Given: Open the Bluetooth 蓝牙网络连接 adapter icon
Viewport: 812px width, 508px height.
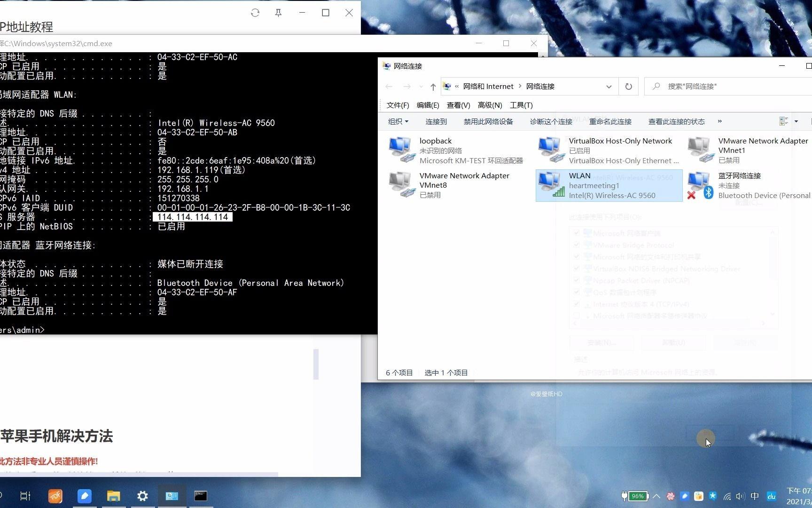Looking at the screenshot, I should (700, 183).
